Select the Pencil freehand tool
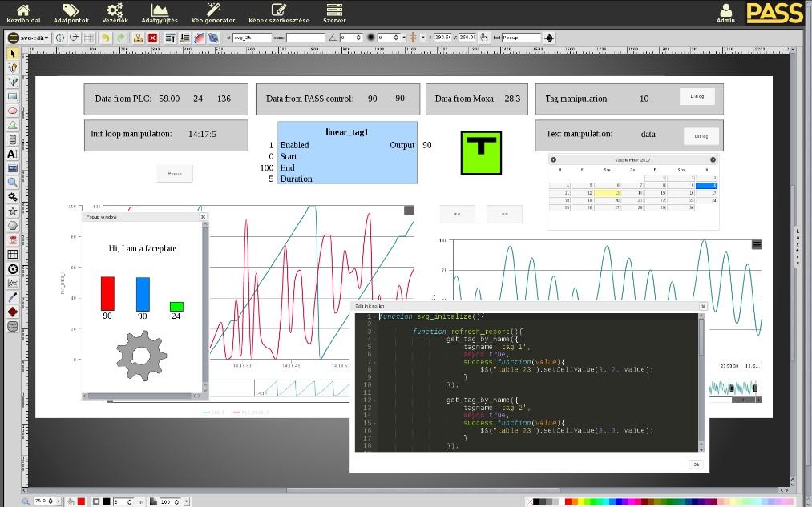Image resolution: width=812 pixels, height=507 pixels. coord(13,67)
